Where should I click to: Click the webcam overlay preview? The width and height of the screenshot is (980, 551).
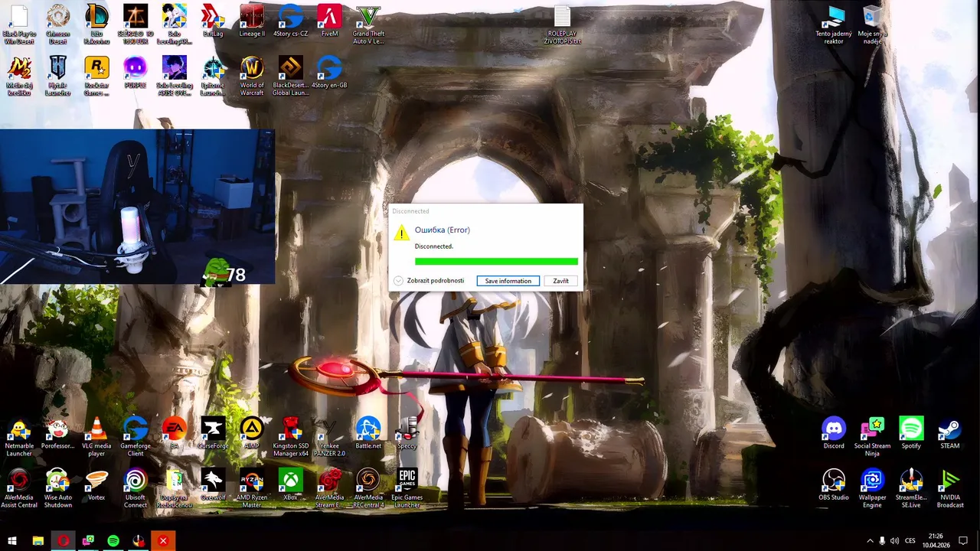(x=137, y=207)
